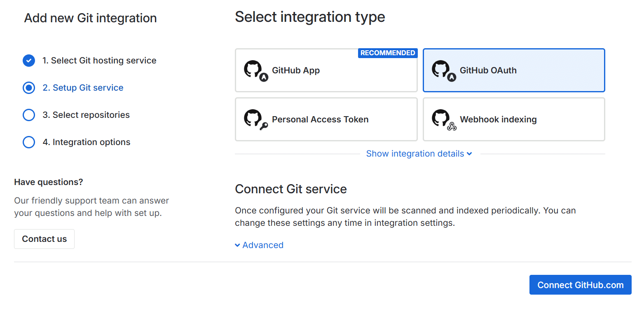The image size is (644, 328).
Task: Click chevron beside Show integration details
Action: pyautogui.click(x=469, y=154)
